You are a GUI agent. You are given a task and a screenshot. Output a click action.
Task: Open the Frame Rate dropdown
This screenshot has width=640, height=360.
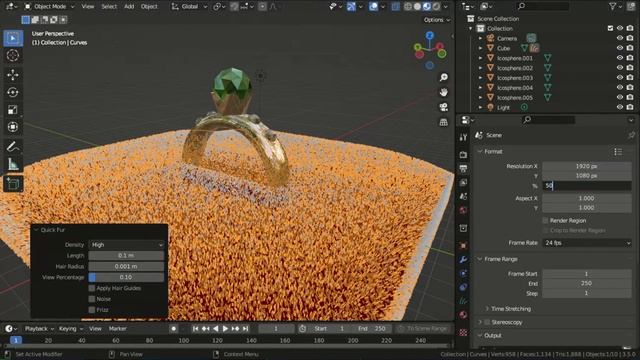[x=587, y=243]
